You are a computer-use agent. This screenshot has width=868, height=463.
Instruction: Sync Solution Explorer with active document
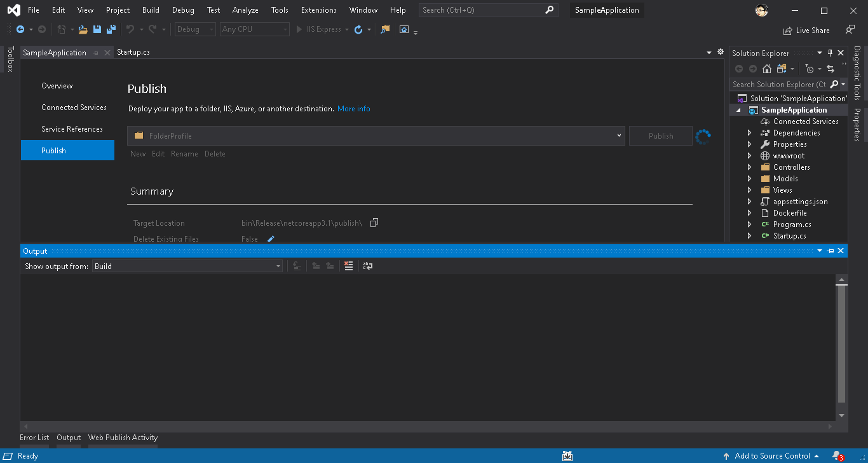coord(831,69)
